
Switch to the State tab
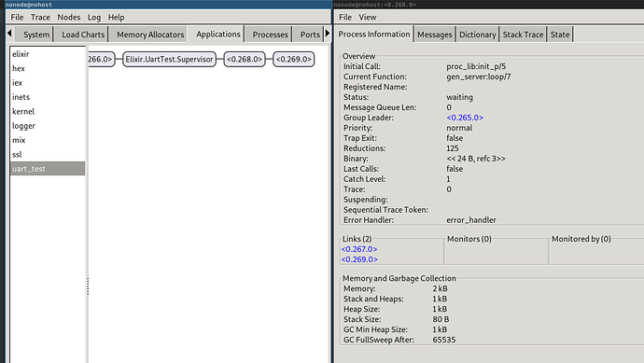pos(560,35)
